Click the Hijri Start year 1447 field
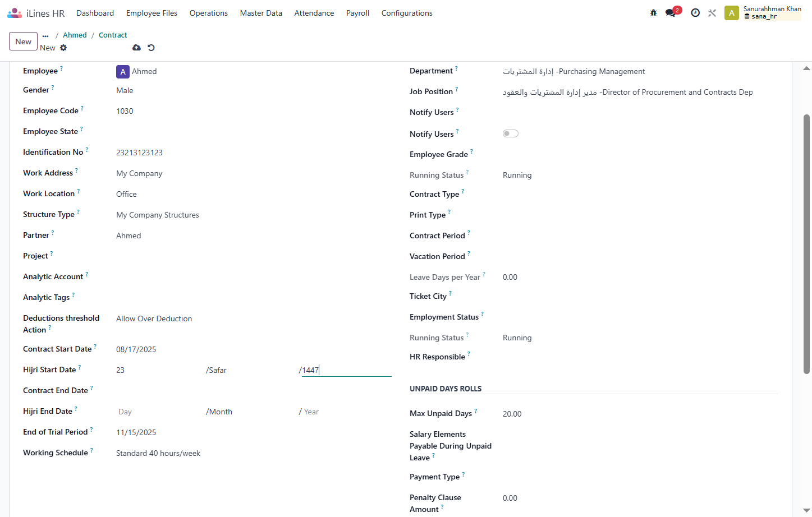 [347, 370]
